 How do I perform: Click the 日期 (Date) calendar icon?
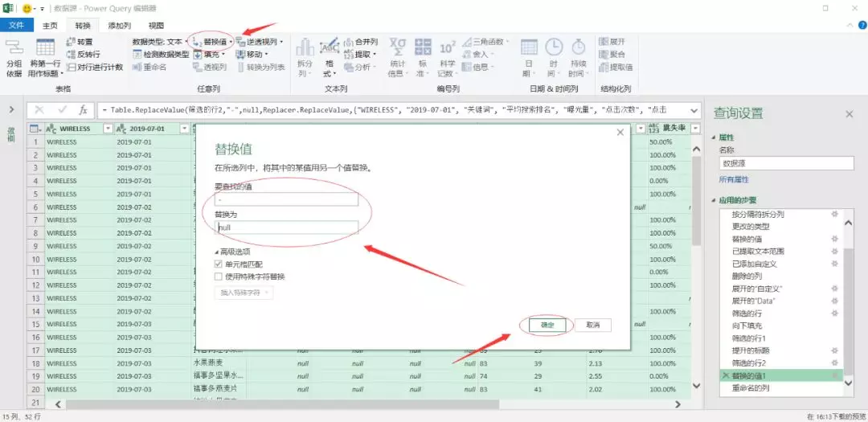click(x=529, y=47)
